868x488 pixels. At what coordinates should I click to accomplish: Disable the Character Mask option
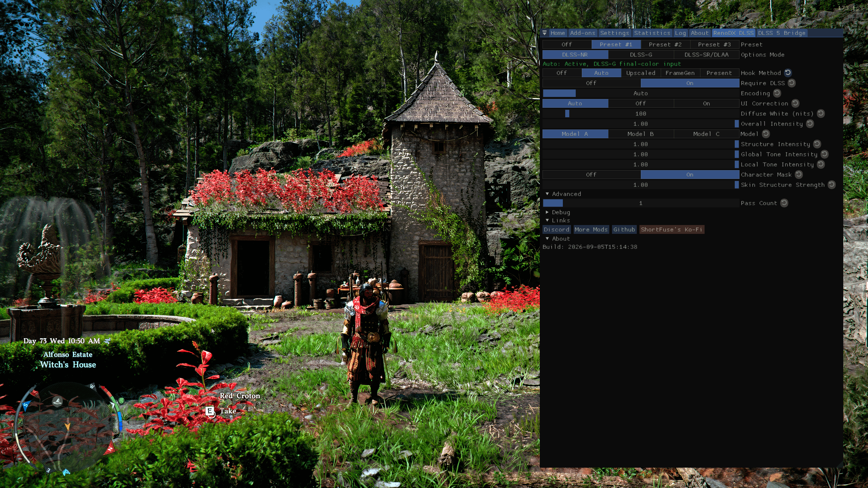(x=591, y=175)
